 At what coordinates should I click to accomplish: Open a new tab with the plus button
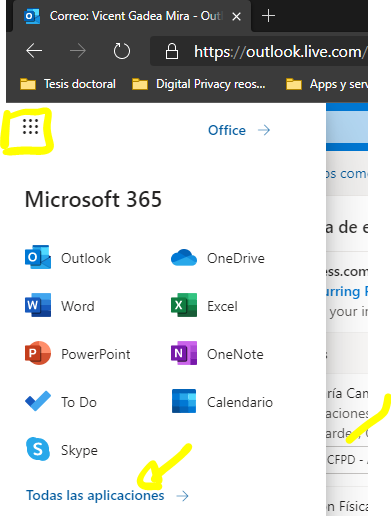click(268, 16)
